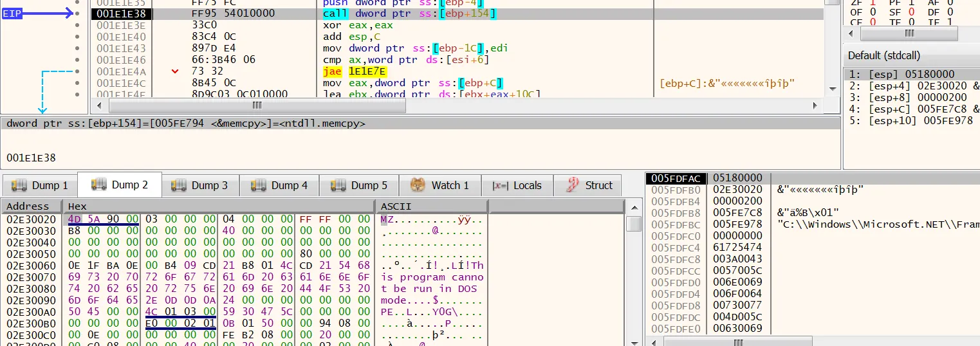Click the Struct tab candy-cane icon
The width and height of the screenshot is (980, 346).
tap(573, 185)
